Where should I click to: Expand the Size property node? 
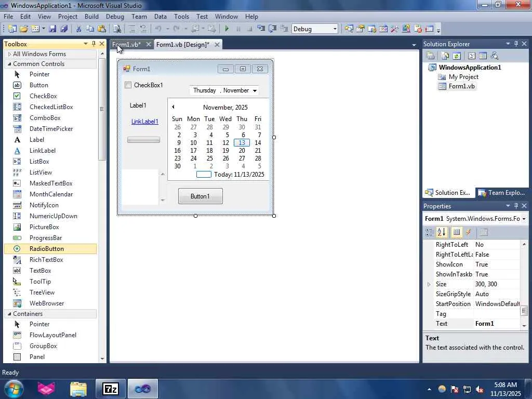pyautogui.click(x=429, y=284)
